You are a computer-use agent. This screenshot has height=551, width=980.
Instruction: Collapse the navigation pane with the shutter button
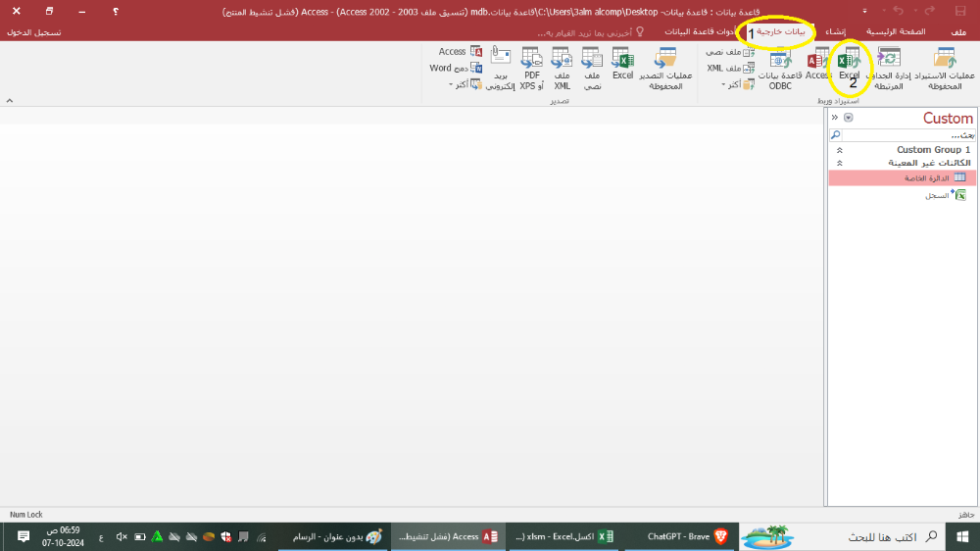point(834,118)
